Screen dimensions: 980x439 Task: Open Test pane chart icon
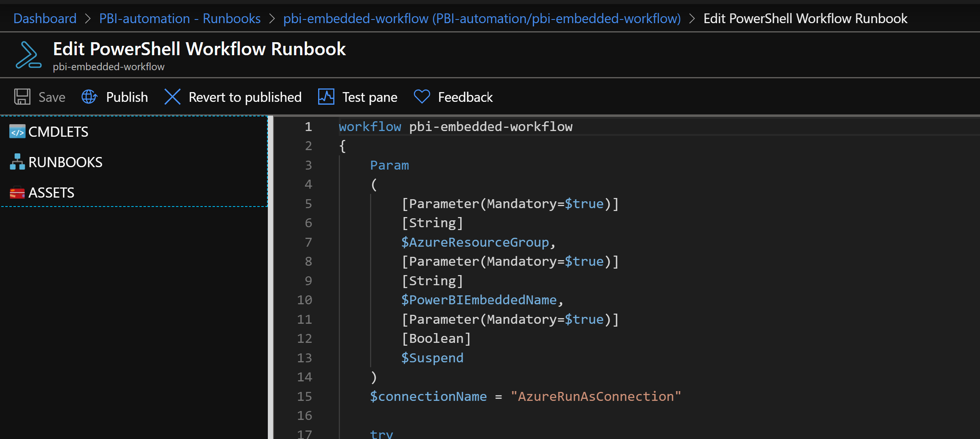(326, 97)
